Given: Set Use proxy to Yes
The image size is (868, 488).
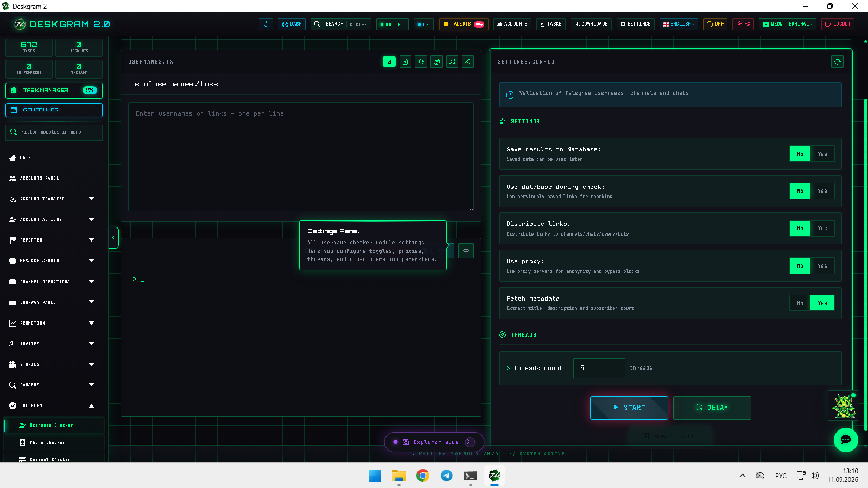Looking at the screenshot, I should point(822,266).
